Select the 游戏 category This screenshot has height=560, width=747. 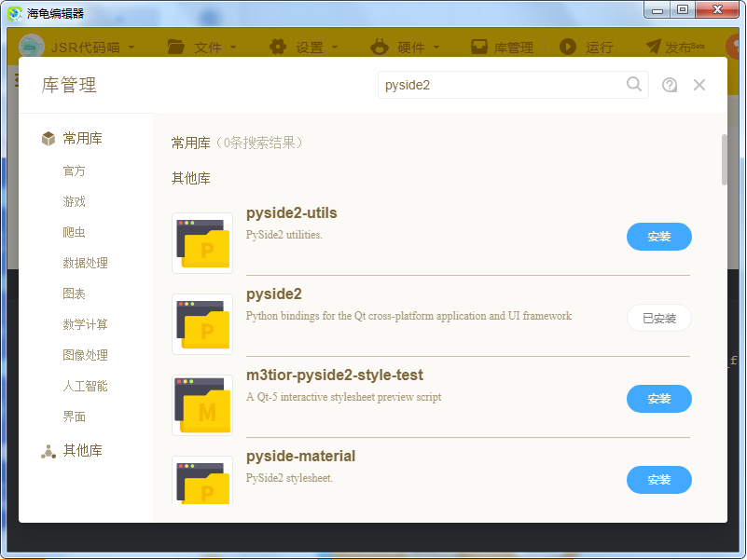click(x=74, y=201)
